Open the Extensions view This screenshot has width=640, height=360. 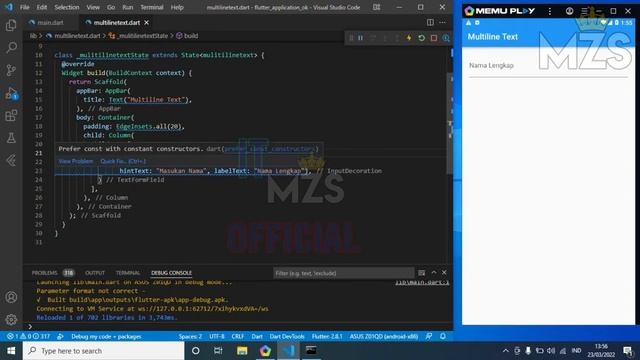11,116
